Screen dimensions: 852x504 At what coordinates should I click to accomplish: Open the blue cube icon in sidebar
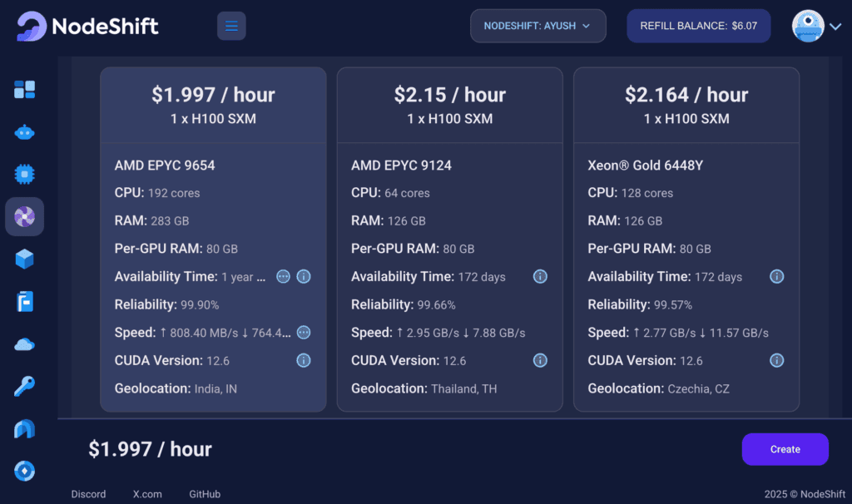click(x=24, y=259)
